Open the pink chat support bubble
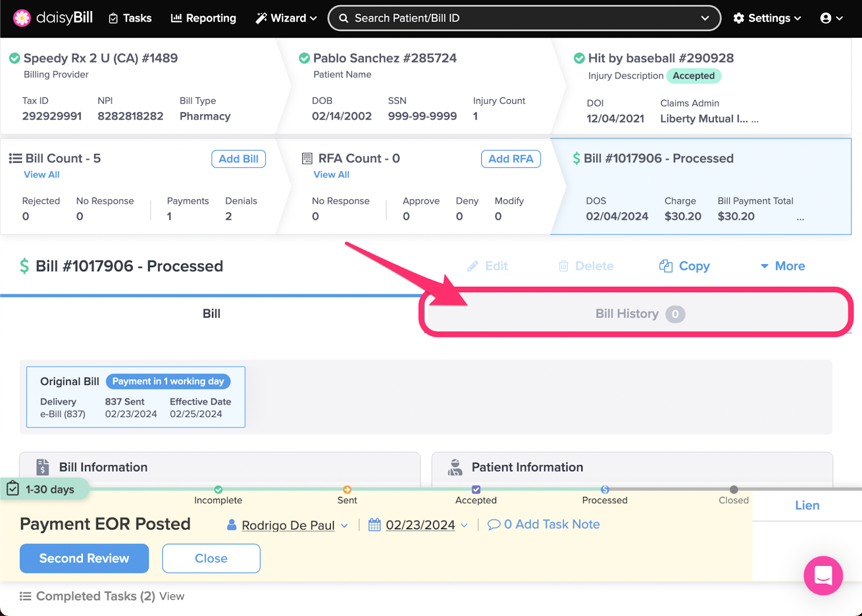862x616 pixels. (x=823, y=576)
